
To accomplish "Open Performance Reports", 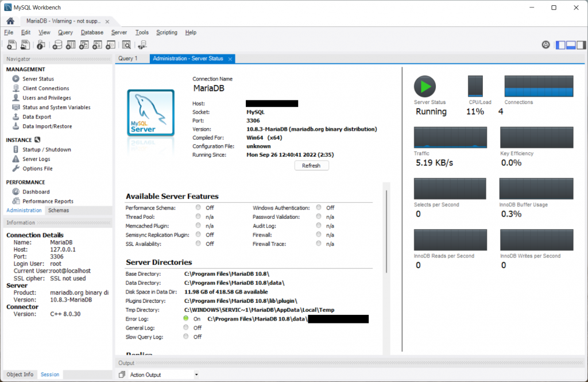I will [x=48, y=201].
